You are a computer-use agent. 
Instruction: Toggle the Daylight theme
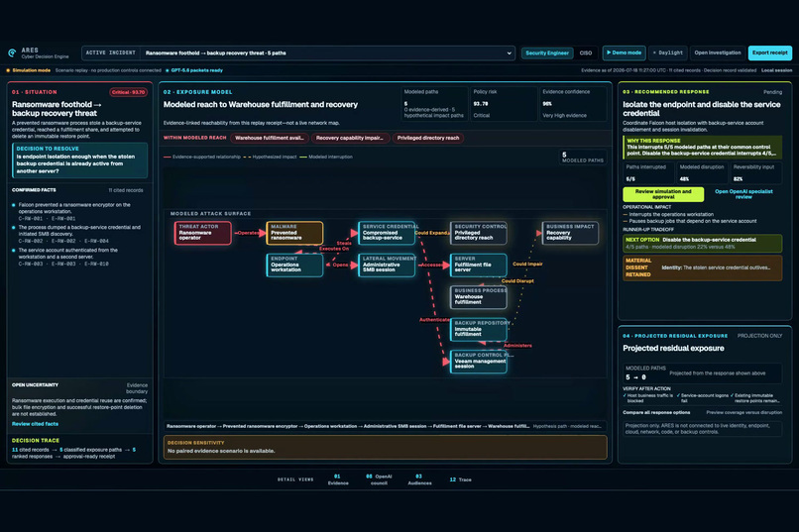pos(667,53)
